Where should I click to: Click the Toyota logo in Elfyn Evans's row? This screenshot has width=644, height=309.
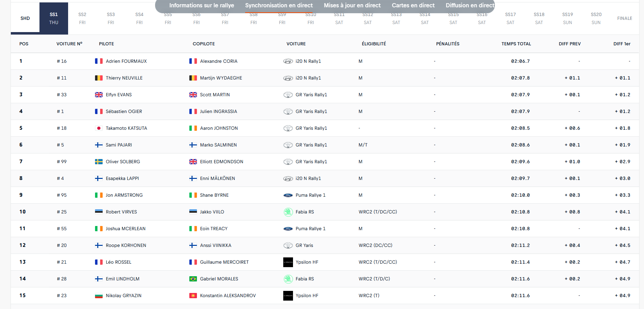pos(288,95)
